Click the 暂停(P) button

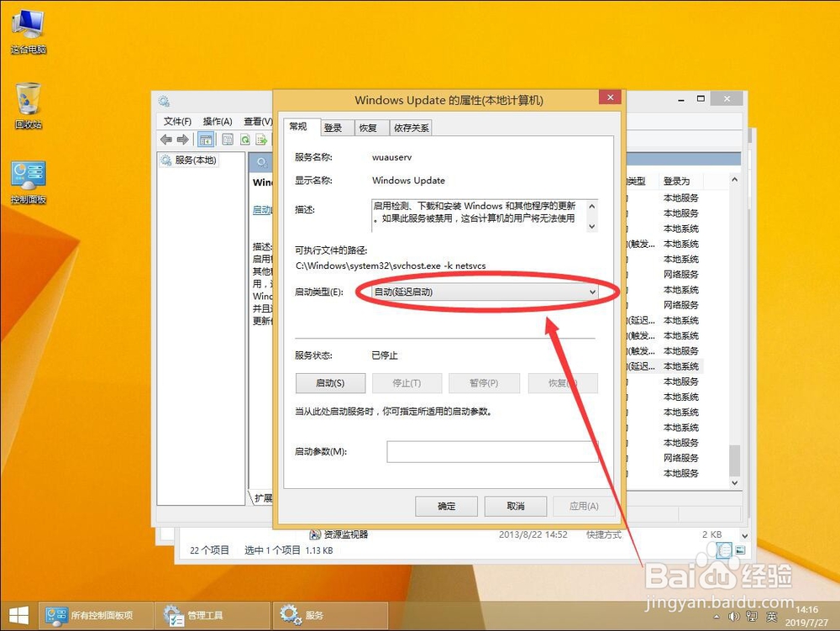coord(485,383)
